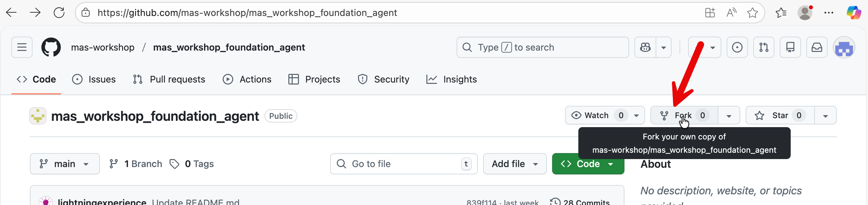Expand the Watch options dropdown arrow
This screenshot has height=205, width=868.
tap(636, 115)
